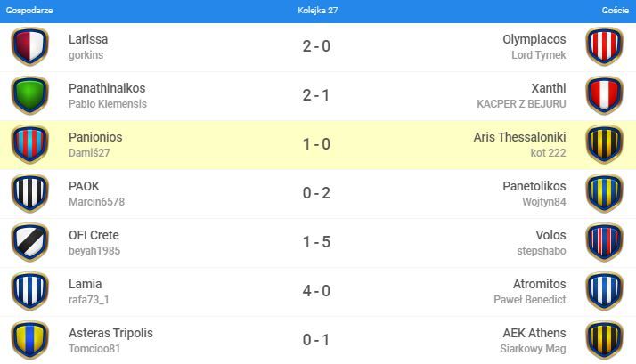Viewport: 636px width, 364px height.
Task: Open the Xanthi team link
Action: tap(548, 88)
